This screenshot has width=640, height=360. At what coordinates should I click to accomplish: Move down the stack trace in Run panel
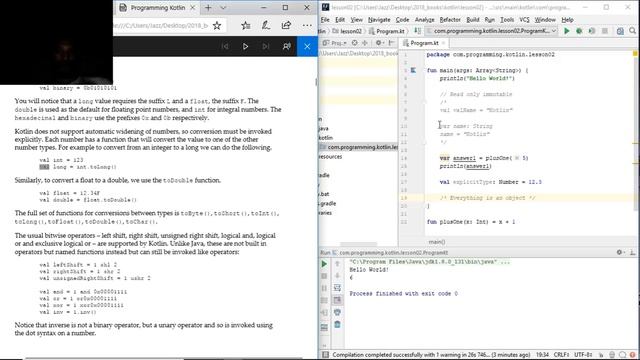coord(337,276)
